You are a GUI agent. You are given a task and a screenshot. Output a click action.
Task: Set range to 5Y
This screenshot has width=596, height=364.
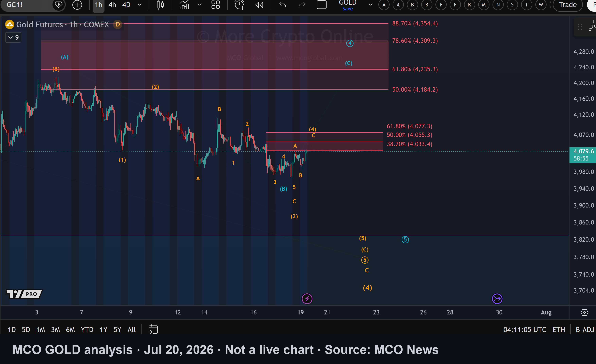point(117,329)
